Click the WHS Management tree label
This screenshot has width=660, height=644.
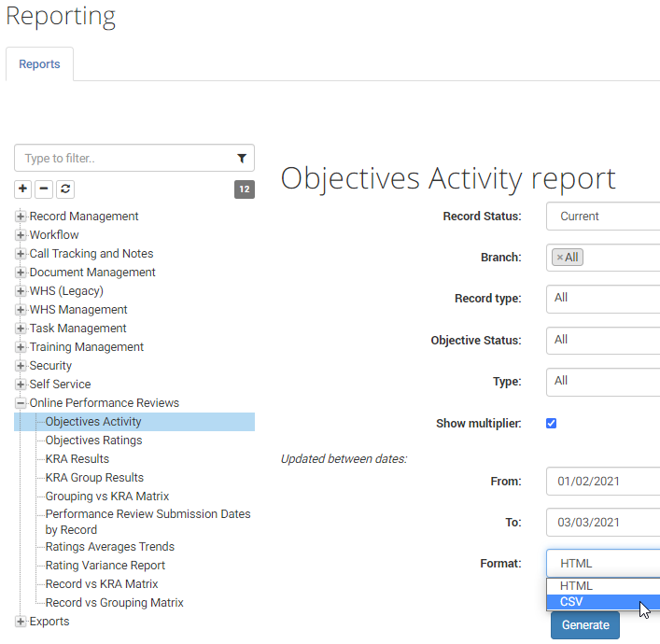(x=77, y=310)
